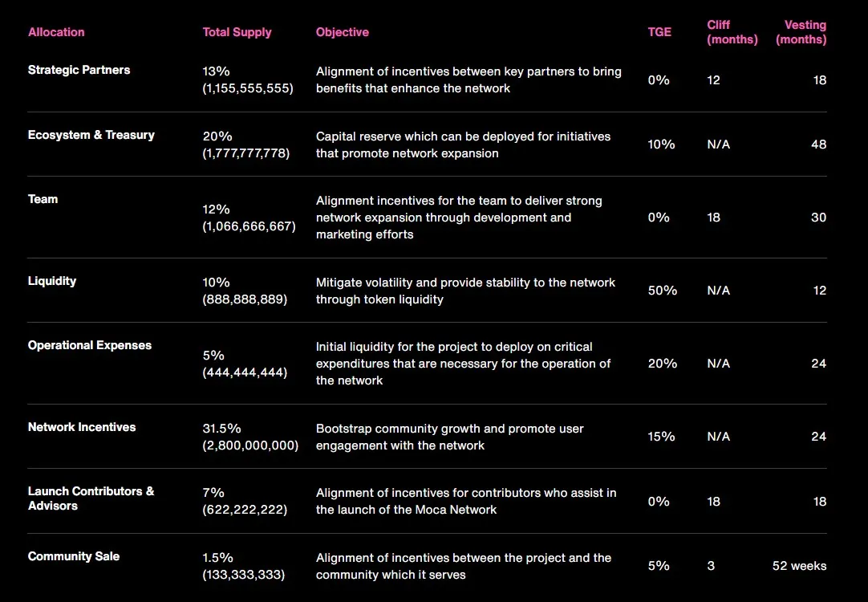Click the 52 weeks vesting value
This screenshot has height=602, width=868.
(x=799, y=566)
